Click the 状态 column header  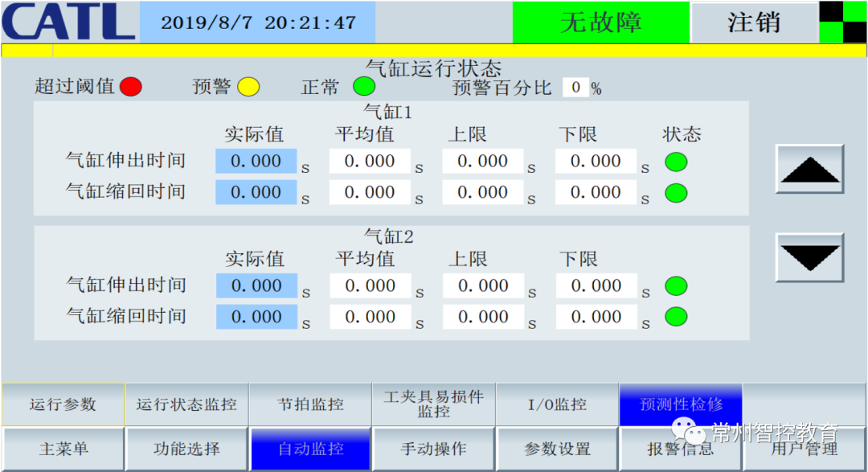pyautogui.click(x=682, y=134)
